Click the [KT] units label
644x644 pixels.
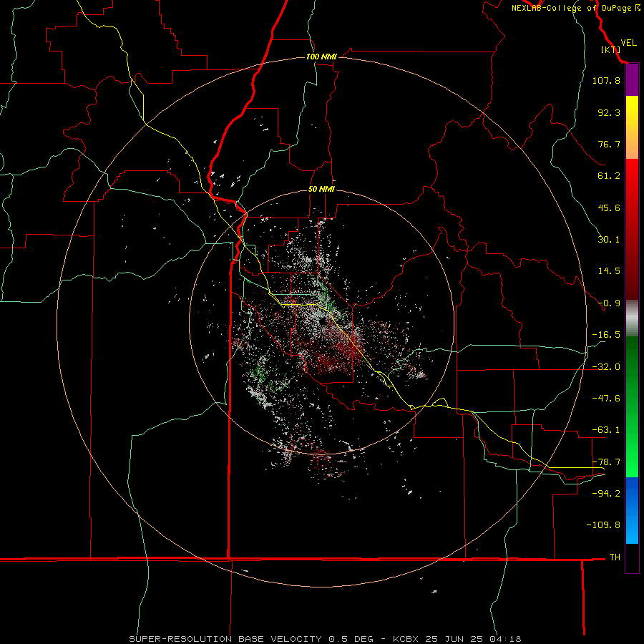610,49
